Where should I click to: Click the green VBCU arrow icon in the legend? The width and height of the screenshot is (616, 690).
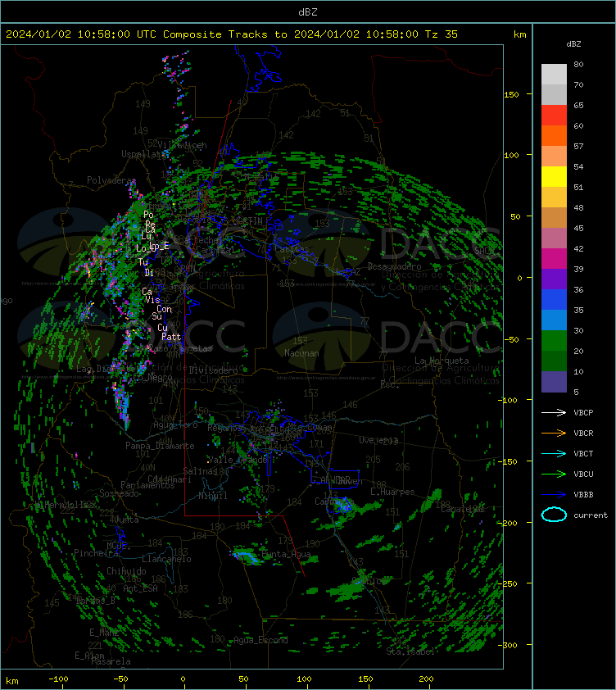(x=554, y=474)
